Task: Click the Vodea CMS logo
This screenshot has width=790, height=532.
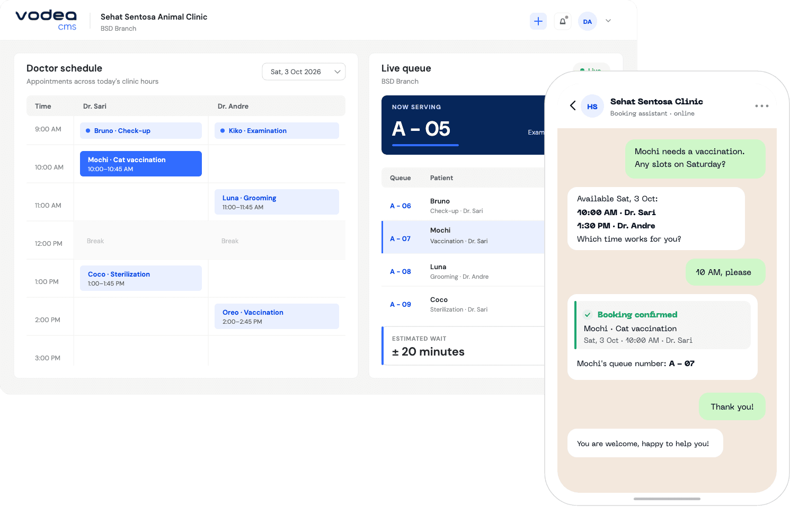Action: pos(46,21)
